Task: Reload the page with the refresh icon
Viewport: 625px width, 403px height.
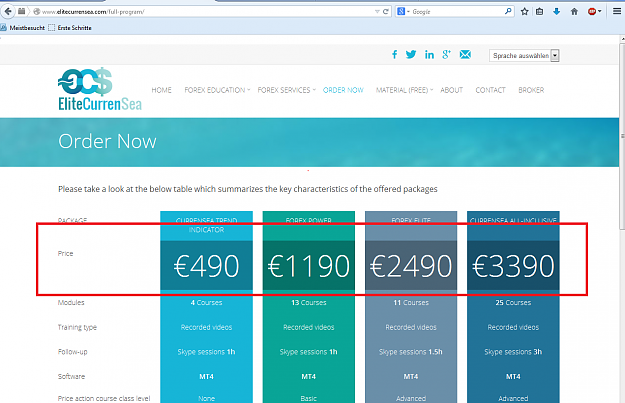Action: coord(385,12)
